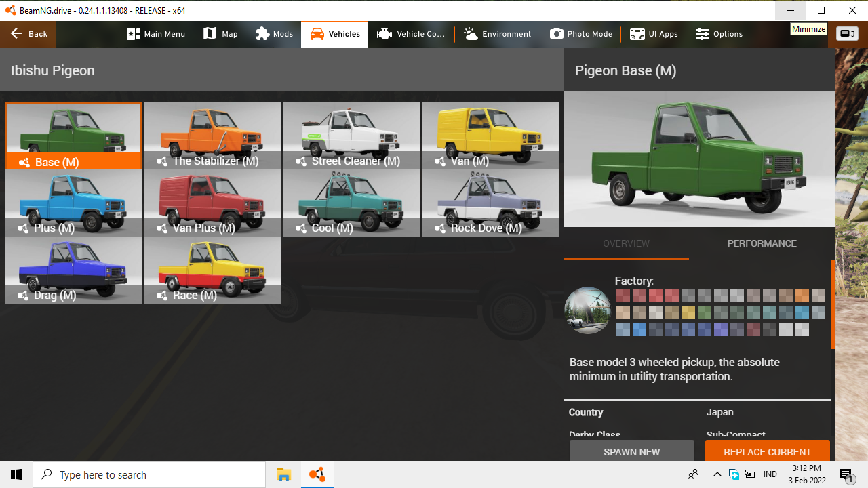Select the Vehicles tab in top bar

coord(335,34)
